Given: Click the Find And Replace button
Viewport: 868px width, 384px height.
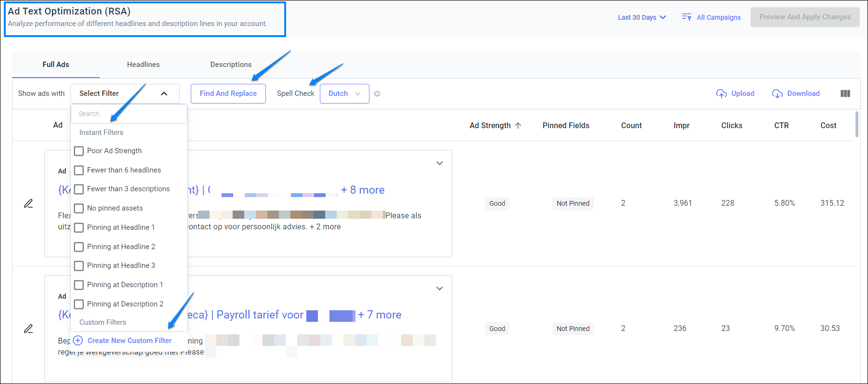Looking at the screenshot, I should pyautogui.click(x=228, y=93).
